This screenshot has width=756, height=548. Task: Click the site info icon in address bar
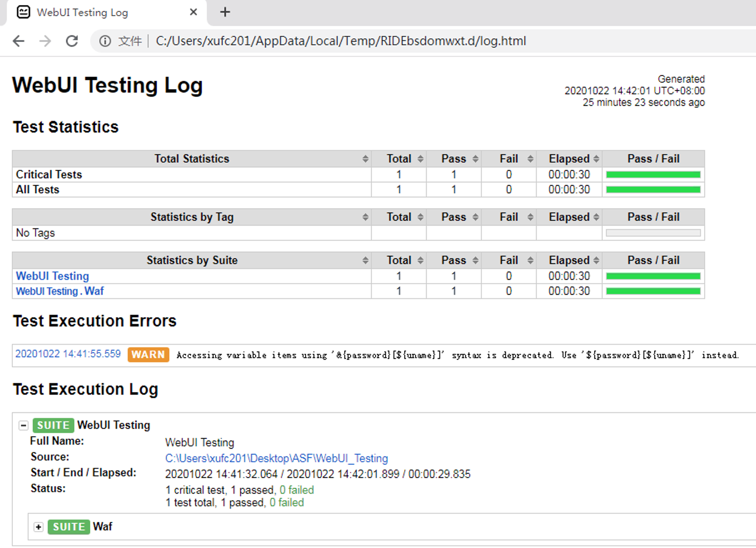[105, 41]
